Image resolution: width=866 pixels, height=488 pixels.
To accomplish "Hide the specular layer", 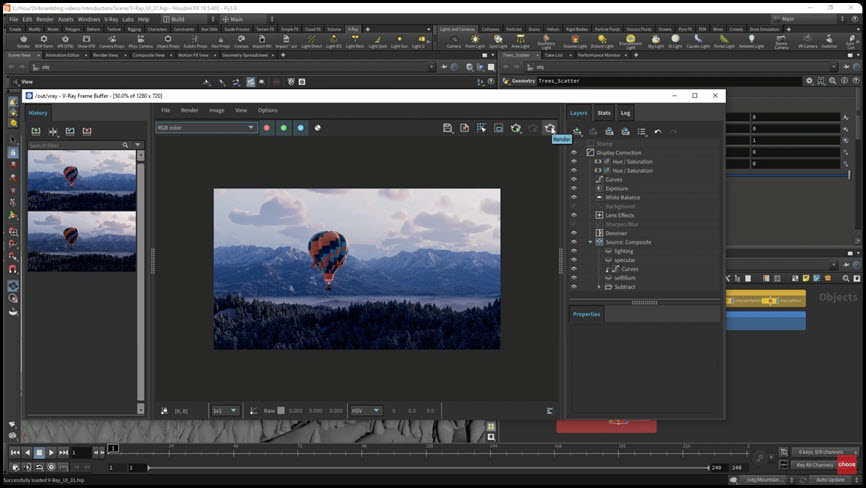I will point(573,260).
